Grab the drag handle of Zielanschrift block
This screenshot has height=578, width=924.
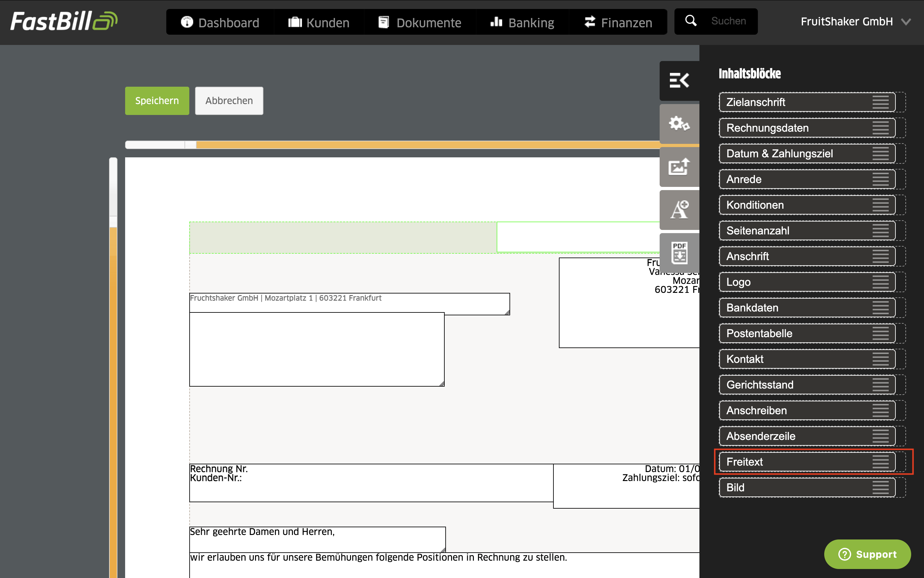880,102
